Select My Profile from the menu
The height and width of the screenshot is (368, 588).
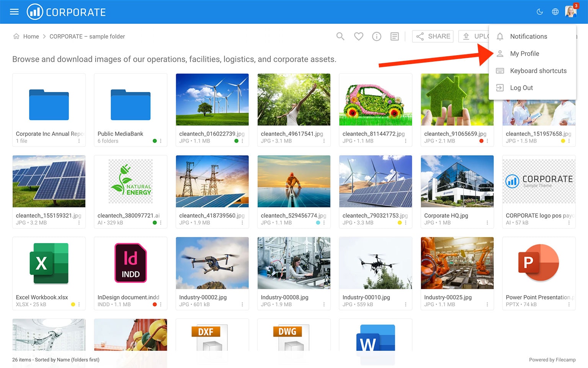coord(524,54)
